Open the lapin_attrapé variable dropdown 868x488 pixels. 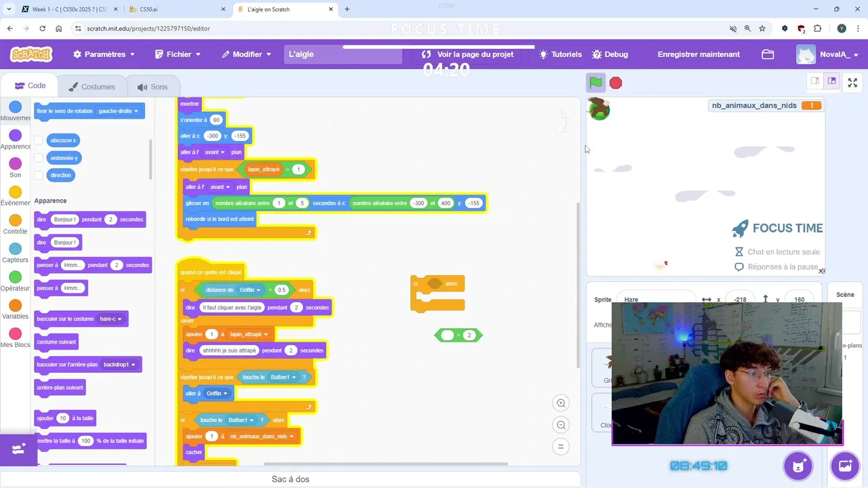coord(248,334)
